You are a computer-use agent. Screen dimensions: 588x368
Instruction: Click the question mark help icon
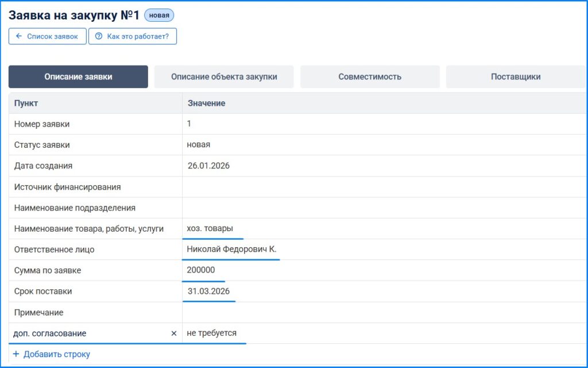99,36
